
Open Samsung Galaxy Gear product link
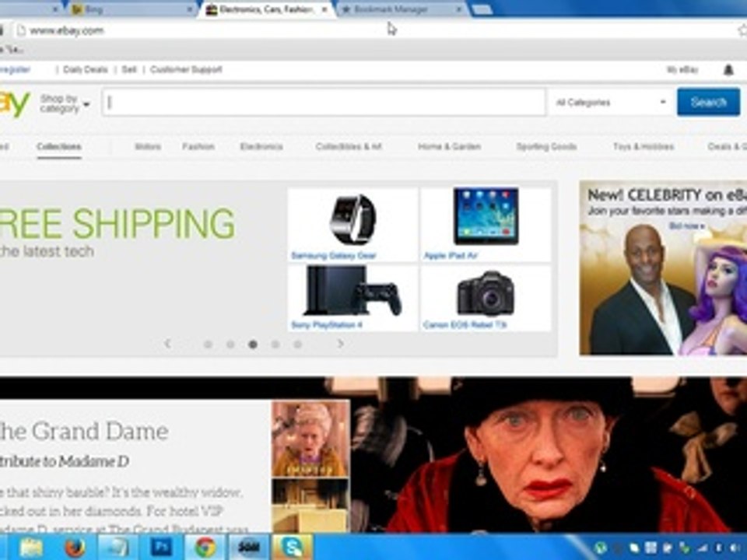tap(334, 256)
